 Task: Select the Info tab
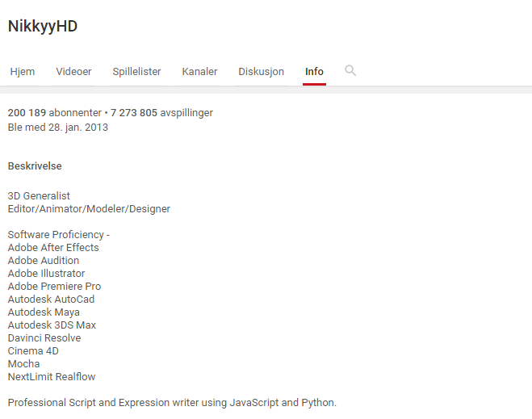(x=314, y=72)
